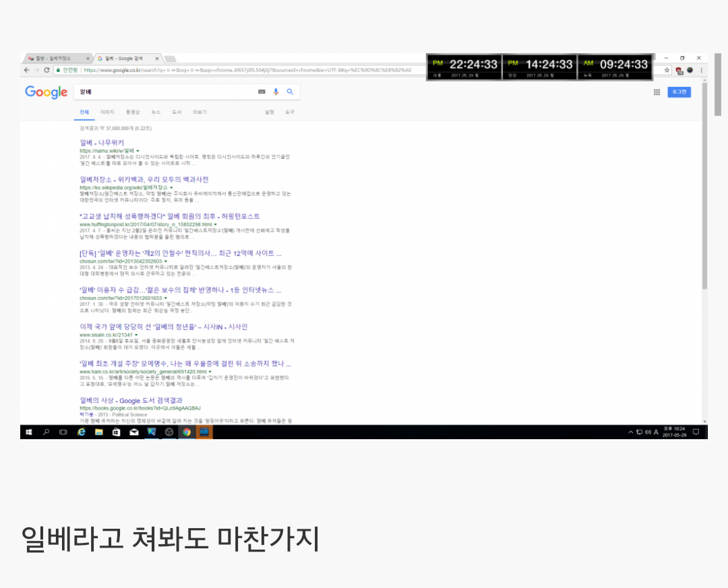The width and height of the screenshot is (728, 588).
Task: Click the Google logo
Action: click(x=46, y=92)
